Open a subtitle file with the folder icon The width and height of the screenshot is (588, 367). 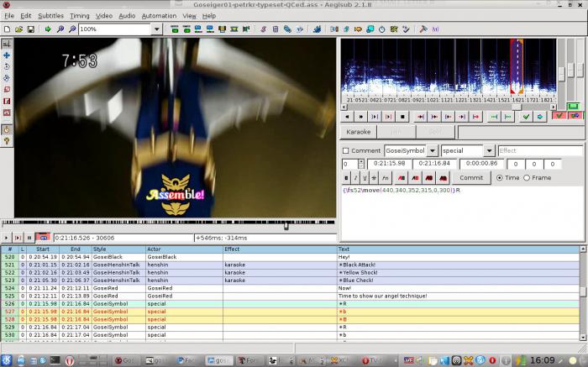pos(18,29)
